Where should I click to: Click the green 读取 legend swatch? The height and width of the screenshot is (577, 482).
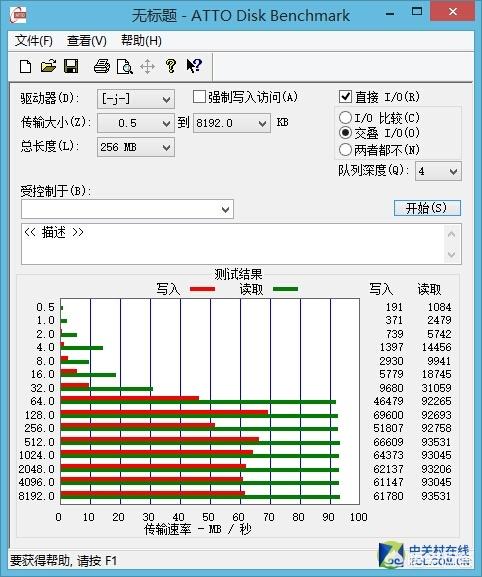tap(286, 289)
